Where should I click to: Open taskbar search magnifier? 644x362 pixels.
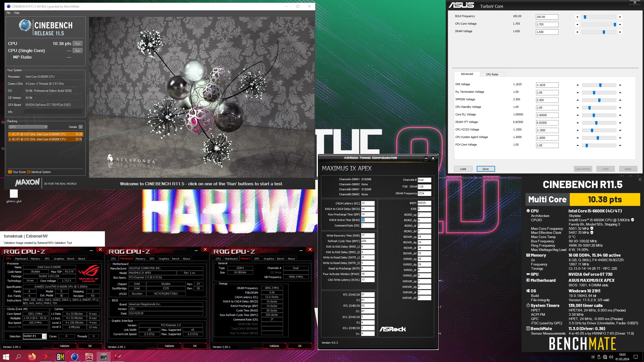click(x=18, y=357)
